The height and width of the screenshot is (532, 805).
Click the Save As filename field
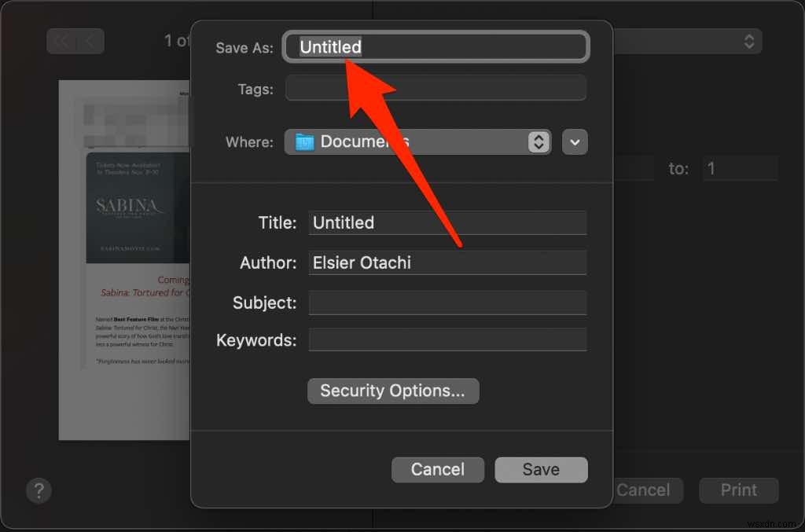436,47
